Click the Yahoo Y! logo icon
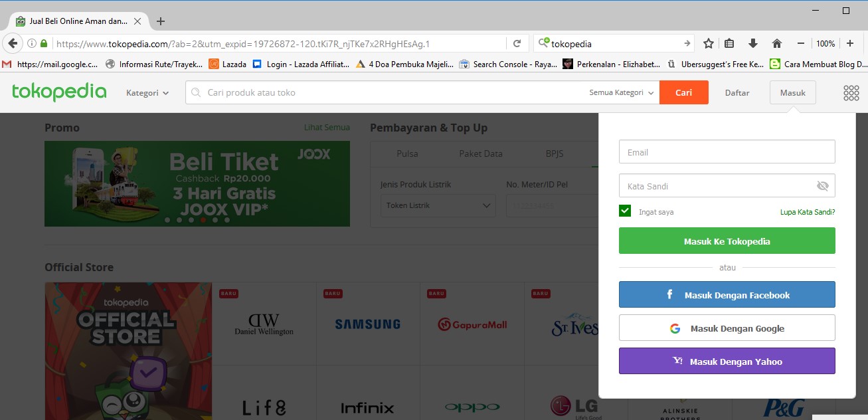 coord(677,361)
